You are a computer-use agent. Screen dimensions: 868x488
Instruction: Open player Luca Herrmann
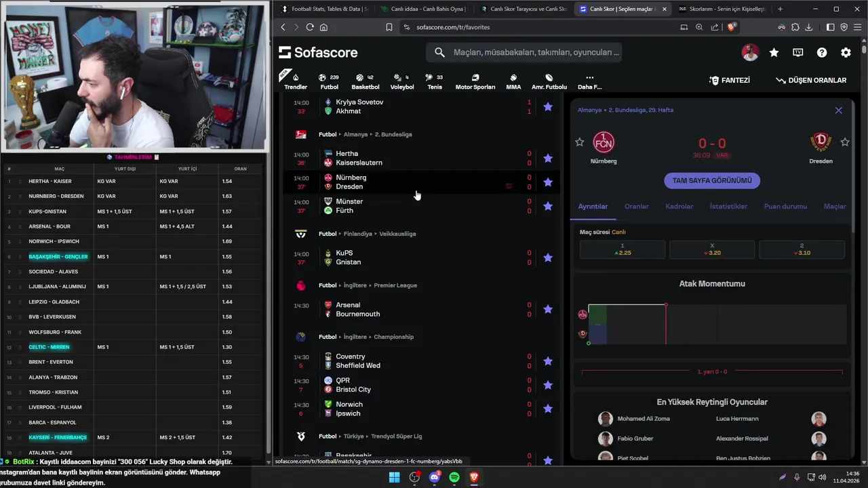(x=737, y=419)
